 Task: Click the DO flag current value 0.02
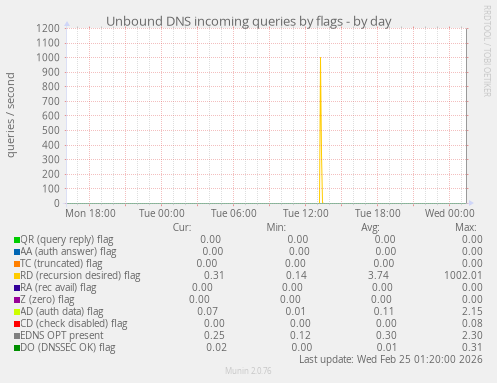click(216, 348)
